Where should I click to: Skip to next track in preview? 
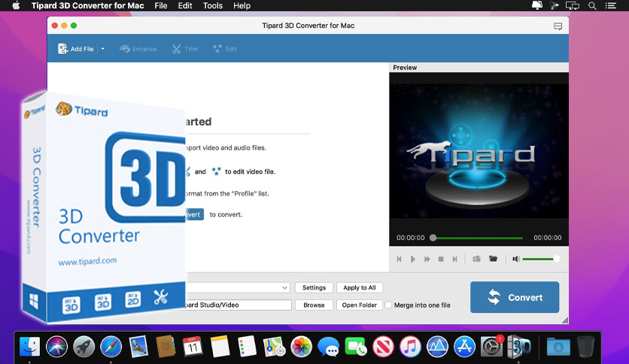pos(455,259)
